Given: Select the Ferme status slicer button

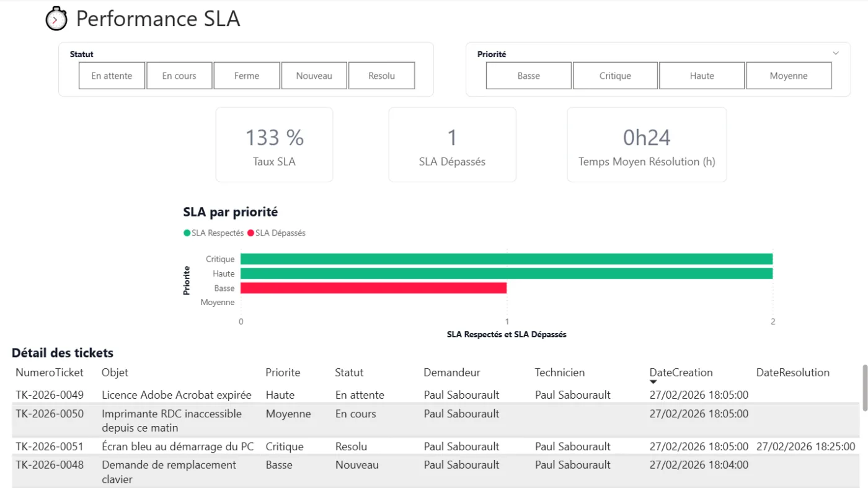Looking at the screenshot, I should click(x=247, y=76).
